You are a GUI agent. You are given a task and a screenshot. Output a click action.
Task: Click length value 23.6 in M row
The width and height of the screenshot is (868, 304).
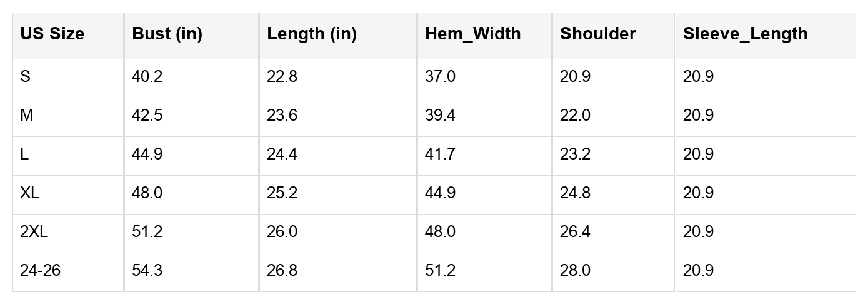pos(282,116)
